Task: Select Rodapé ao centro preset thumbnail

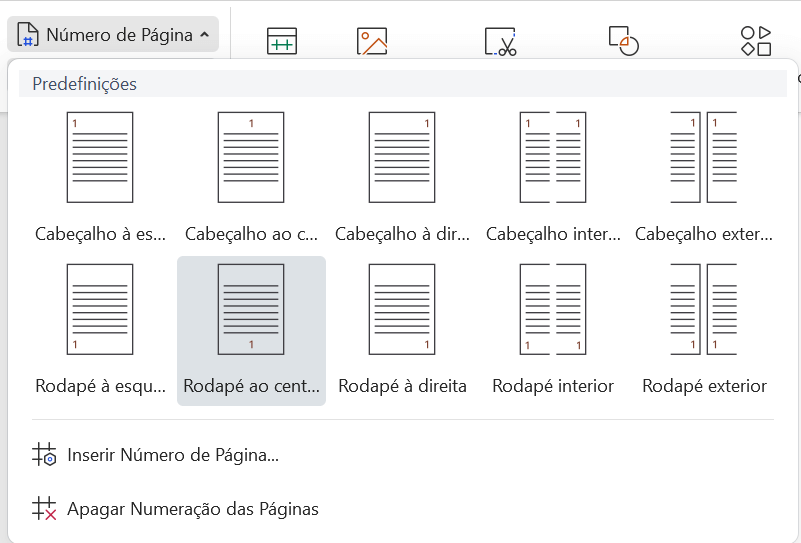Action: tap(251, 309)
